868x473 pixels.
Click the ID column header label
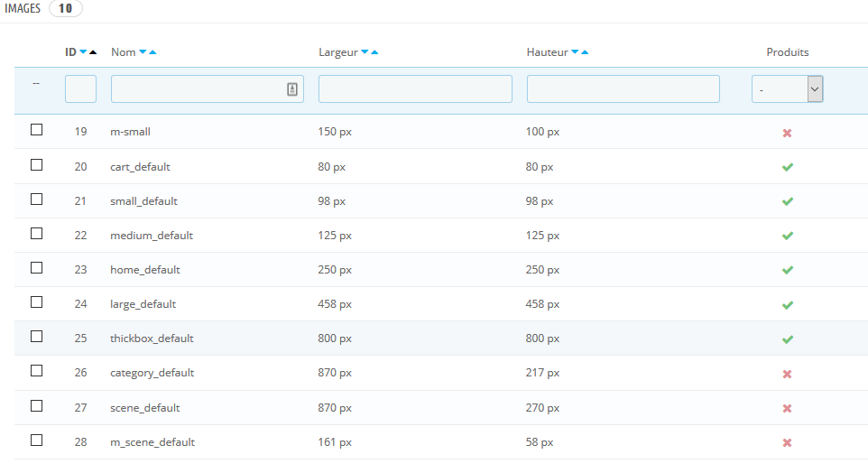click(70, 52)
